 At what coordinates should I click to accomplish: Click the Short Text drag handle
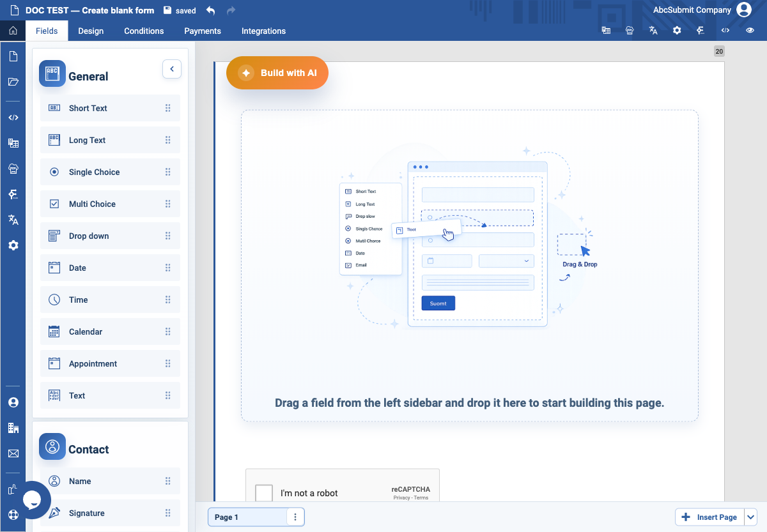tap(167, 108)
